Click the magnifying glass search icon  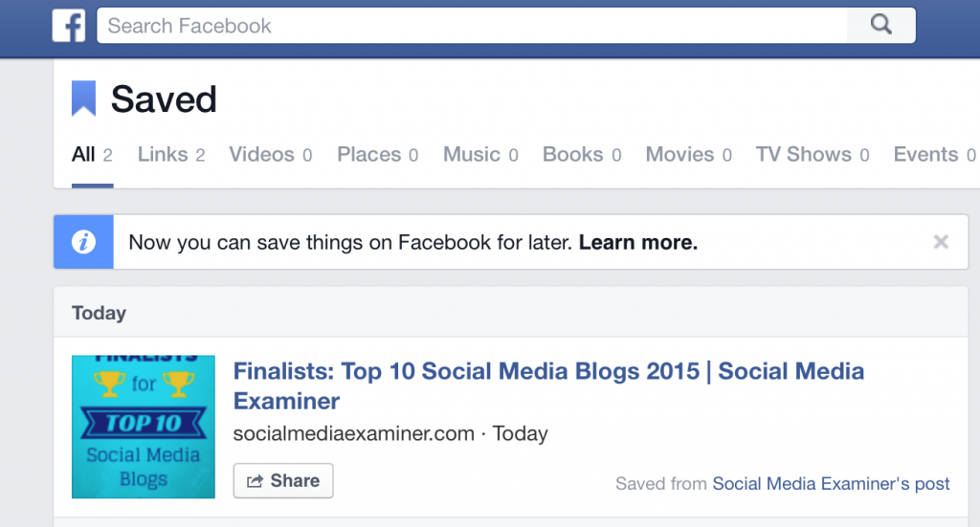tap(880, 25)
